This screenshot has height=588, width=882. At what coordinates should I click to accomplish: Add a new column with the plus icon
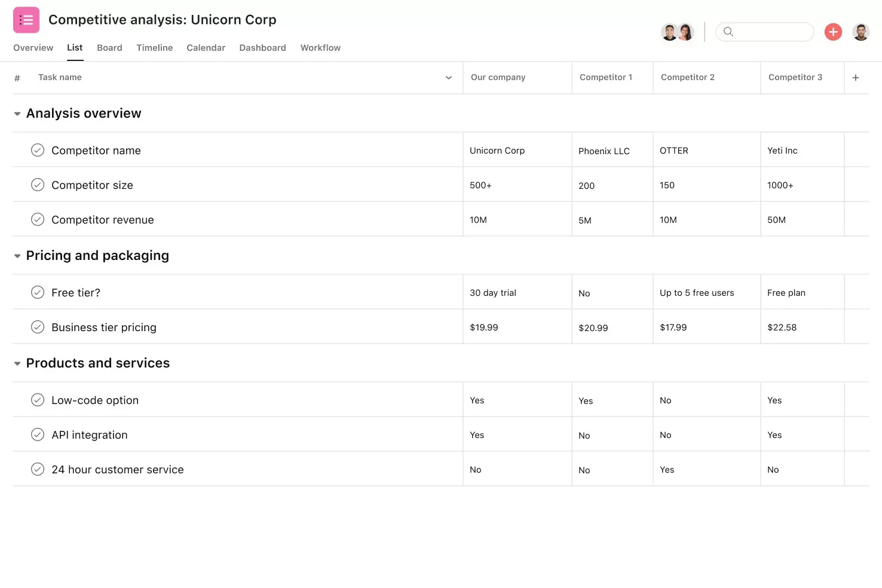point(856,77)
